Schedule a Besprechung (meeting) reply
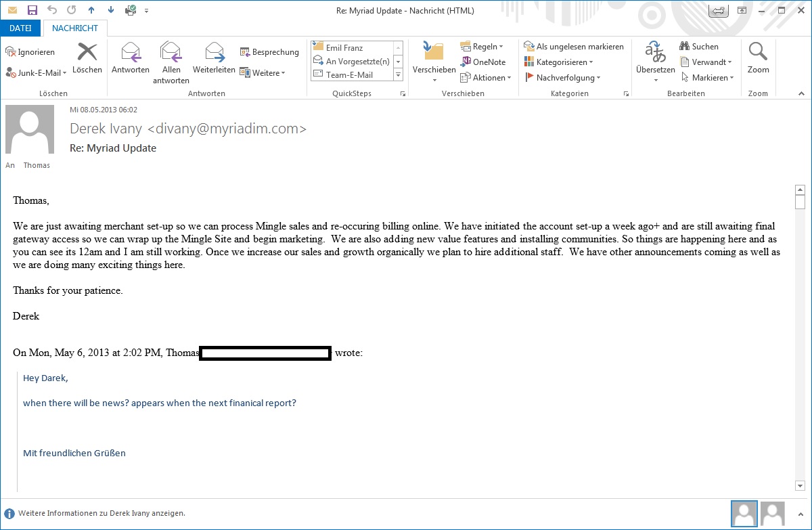The image size is (812, 530). click(x=269, y=51)
